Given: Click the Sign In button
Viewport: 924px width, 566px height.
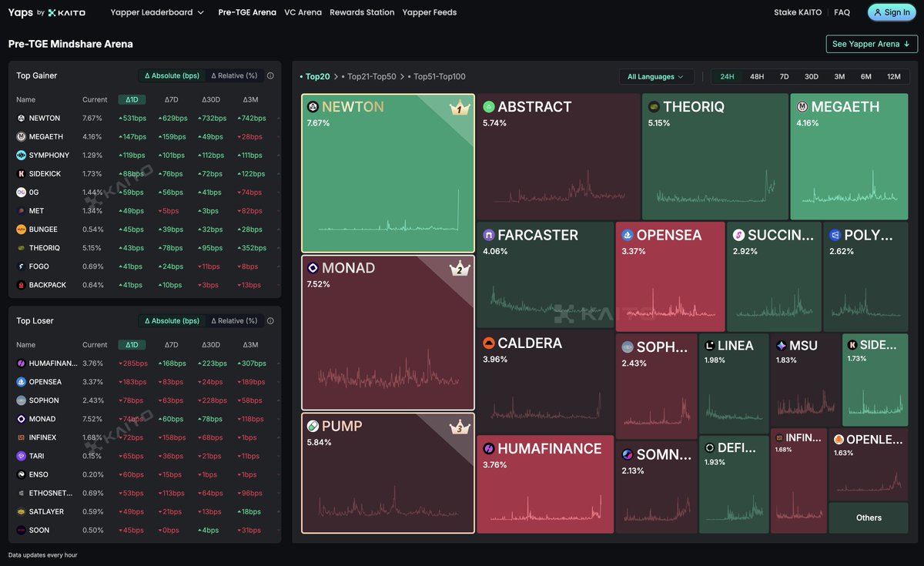Looking at the screenshot, I should coord(892,12).
